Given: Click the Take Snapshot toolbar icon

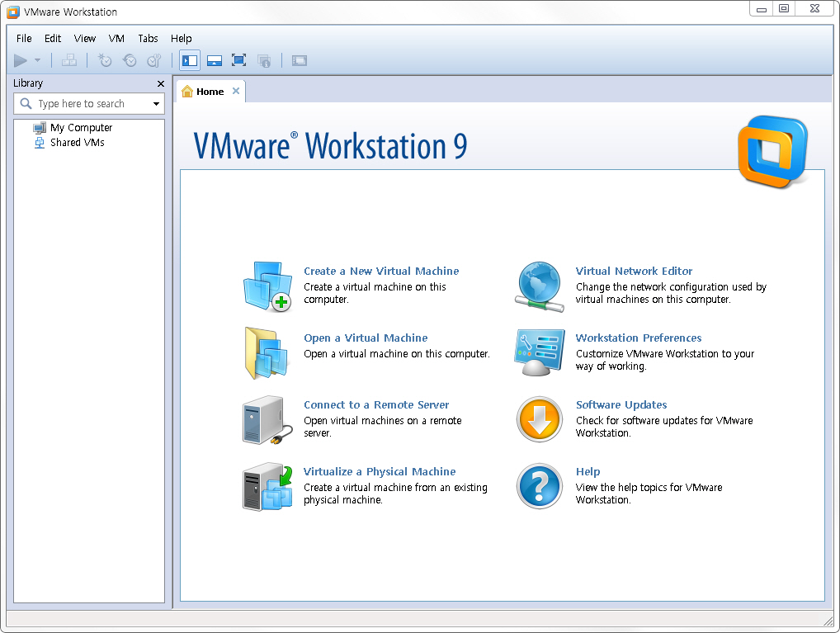Looking at the screenshot, I should point(105,60).
